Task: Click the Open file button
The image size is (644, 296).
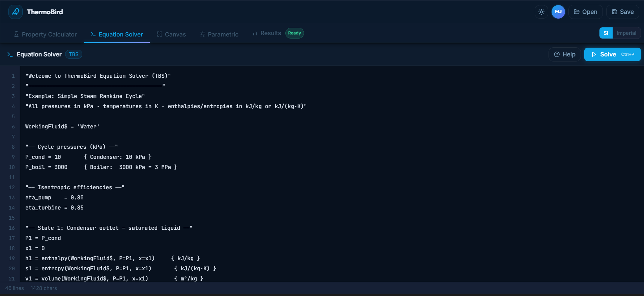Action: 586,12
